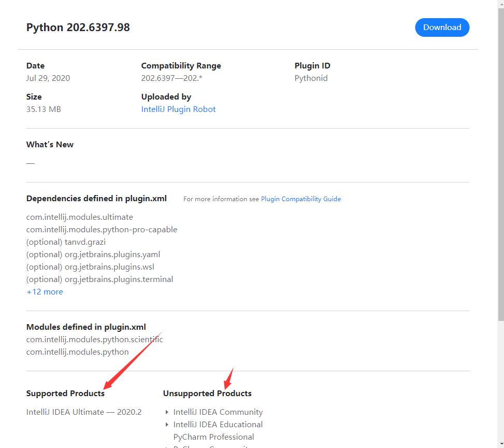504x448 pixels.
Task: Click the What's New heading
Action: [x=50, y=145]
